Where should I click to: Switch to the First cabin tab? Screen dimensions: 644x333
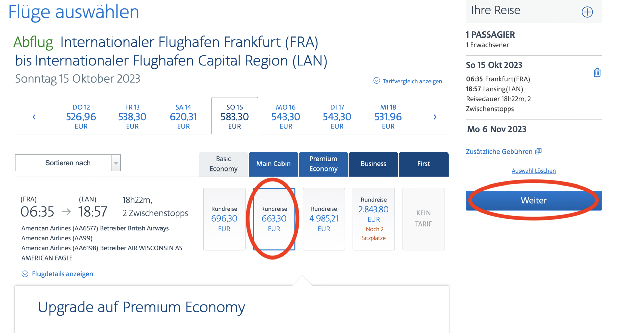(x=423, y=164)
